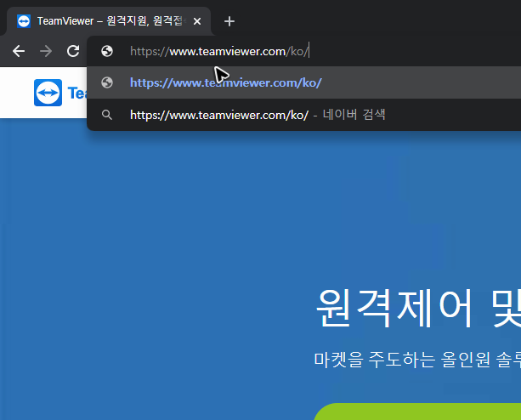Click the TeamViewer favicon in the tab

pyautogui.click(x=24, y=21)
